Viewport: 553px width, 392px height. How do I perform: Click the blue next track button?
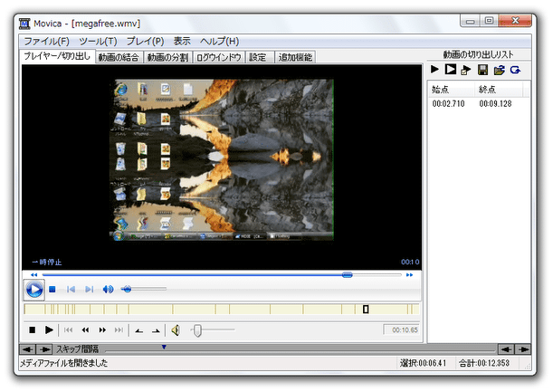90,290
